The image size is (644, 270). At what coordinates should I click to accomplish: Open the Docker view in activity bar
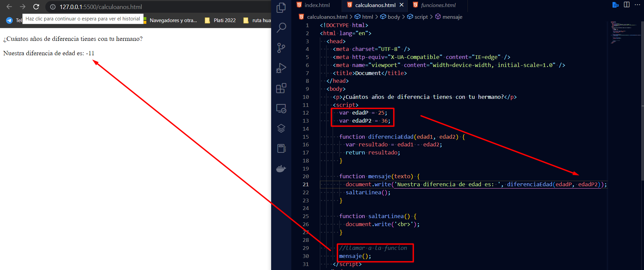(281, 168)
